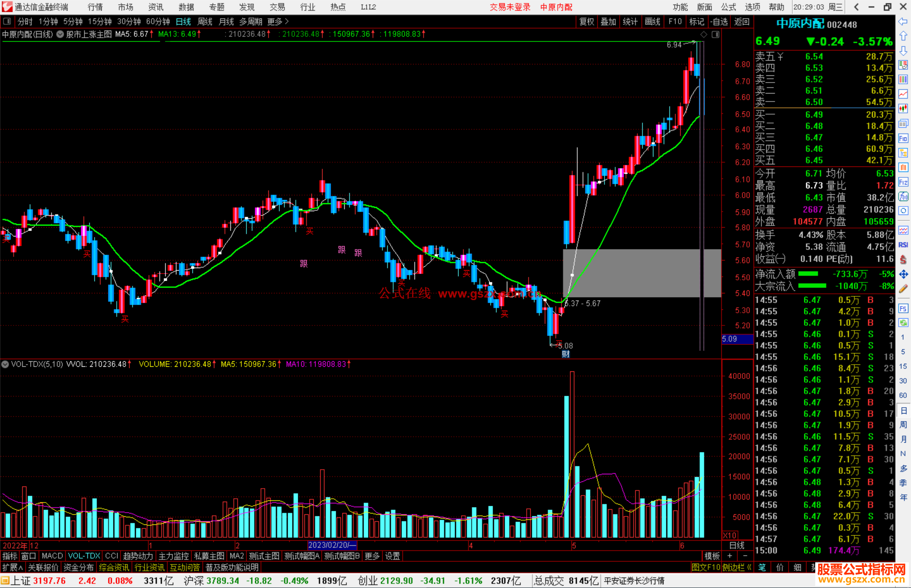Image resolution: width=911 pixels, height=588 pixels.
Task: Click the RSI indicator sidebar icon
Action: point(903,245)
